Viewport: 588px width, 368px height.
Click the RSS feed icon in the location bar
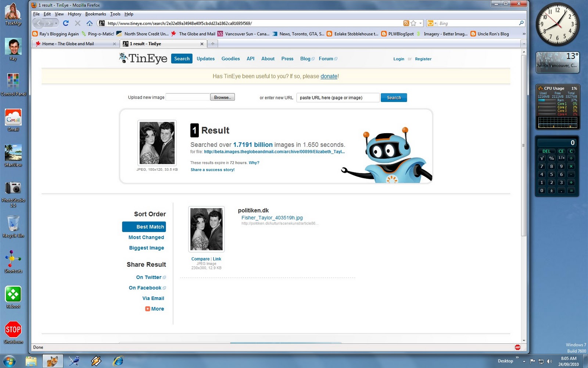(x=406, y=23)
